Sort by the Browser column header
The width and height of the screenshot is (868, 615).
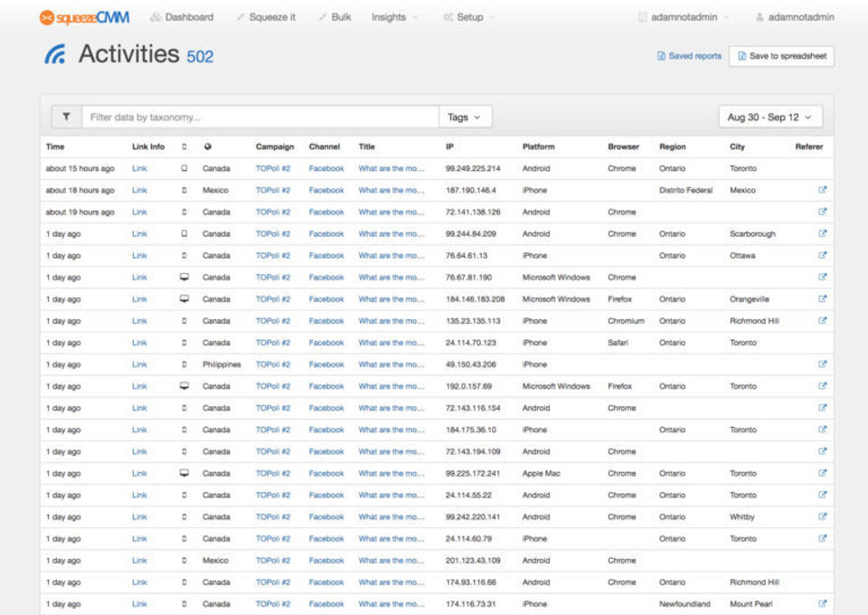tap(623, 147)
